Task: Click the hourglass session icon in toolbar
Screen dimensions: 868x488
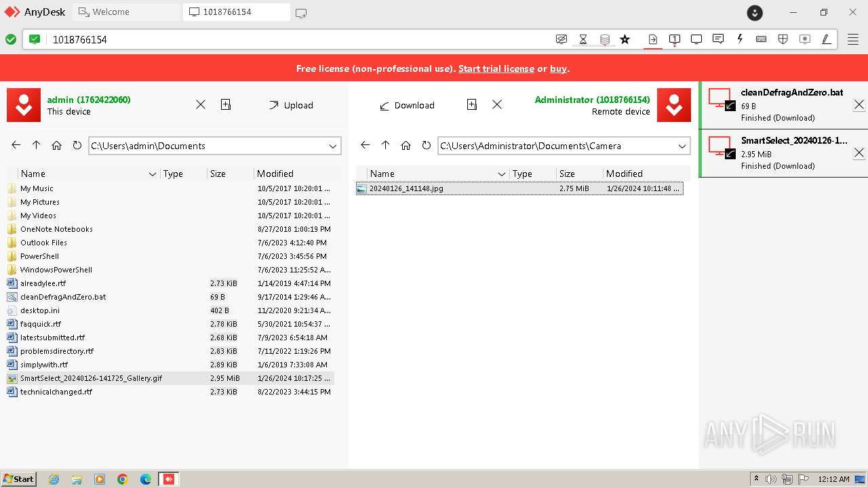Action: [x=583, y=39]
